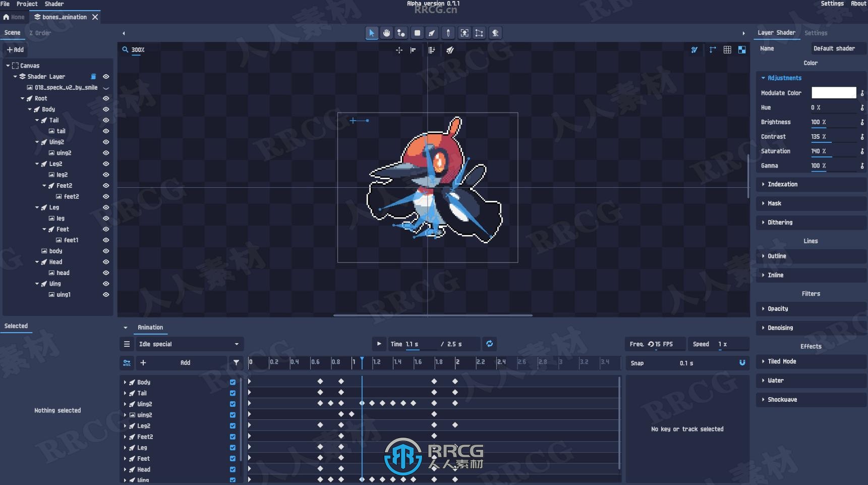
Task: Select the arrow pointer tool
Action: tap(372, 33)
